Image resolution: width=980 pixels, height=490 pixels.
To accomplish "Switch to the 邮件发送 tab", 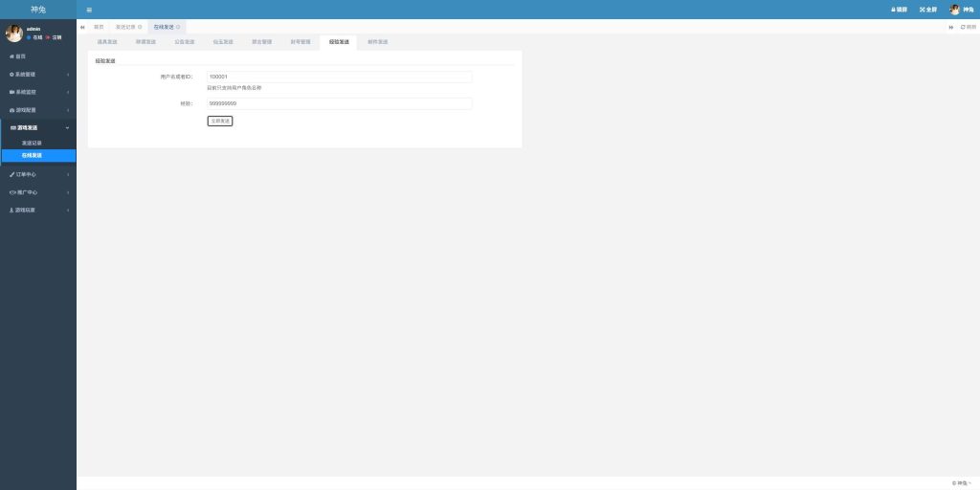I will 377,42.
